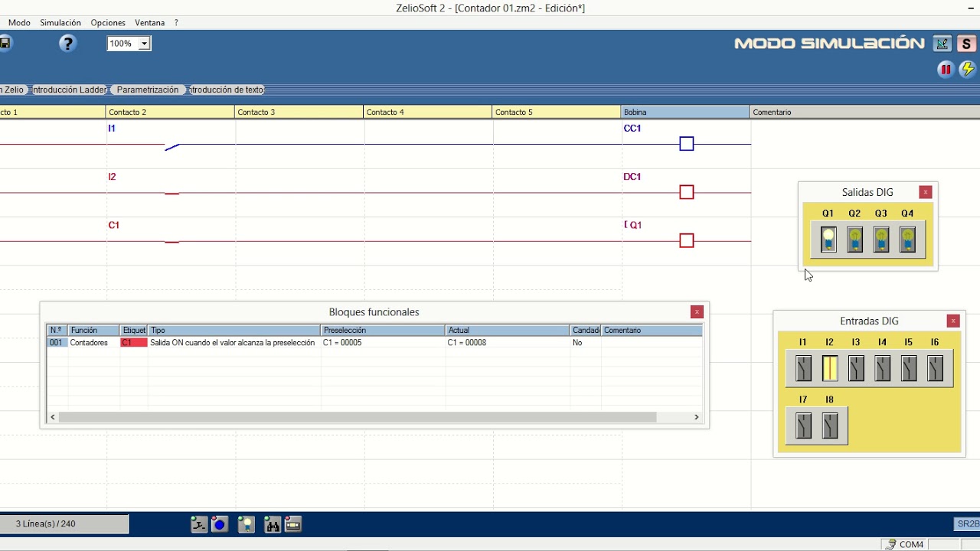Click the simulation mode S icon

pyautogui.click(x=966, y=44)
